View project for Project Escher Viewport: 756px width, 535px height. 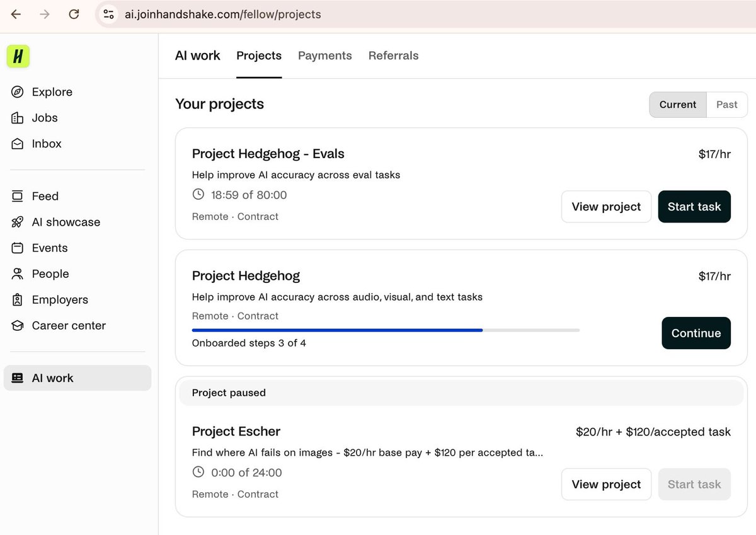pyautogui.click(x=606, y=485)
